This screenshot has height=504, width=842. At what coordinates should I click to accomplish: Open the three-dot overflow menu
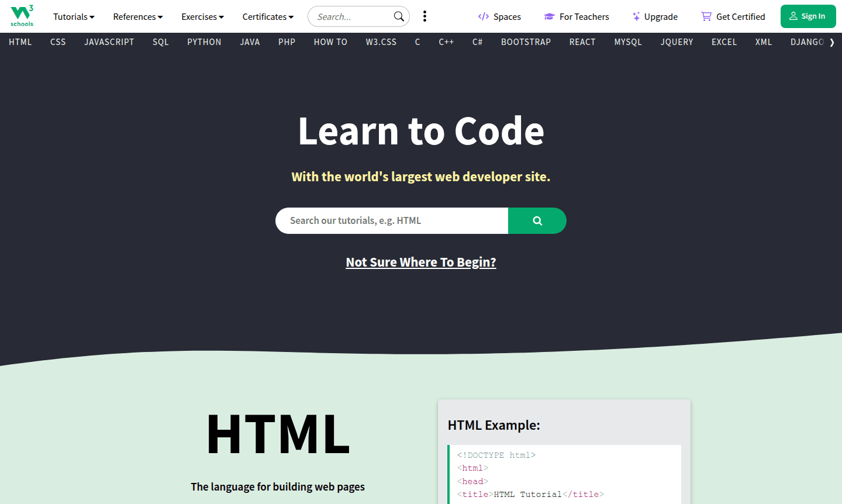(425, 16)
